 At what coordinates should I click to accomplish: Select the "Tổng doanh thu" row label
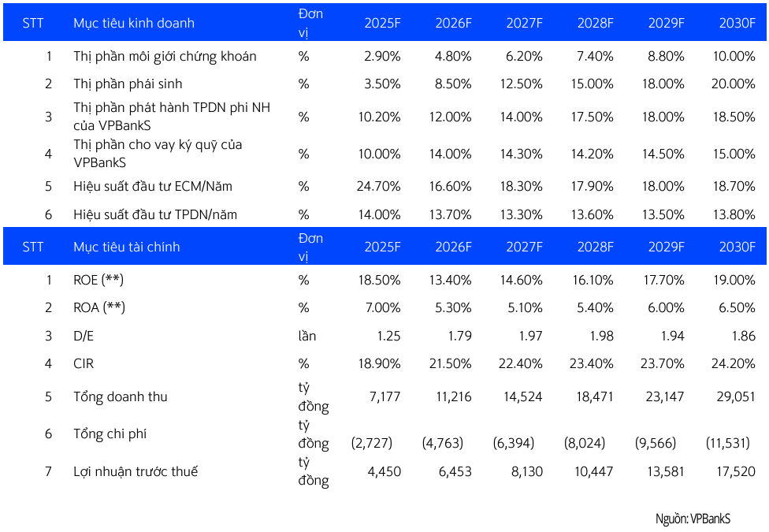[120, 396]
